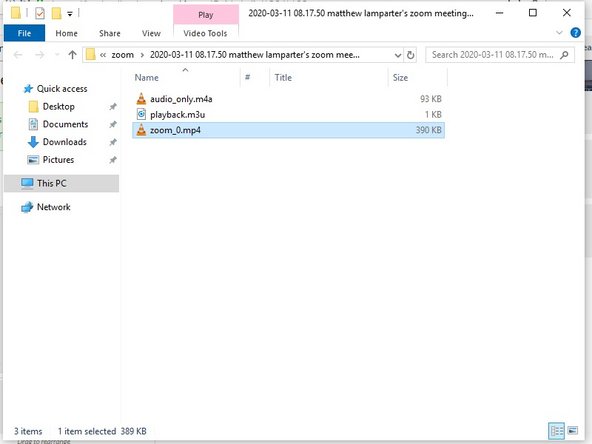Switch to Large icons view layout
The height and width of the screenshot is (444, 592).
point(572,431)
